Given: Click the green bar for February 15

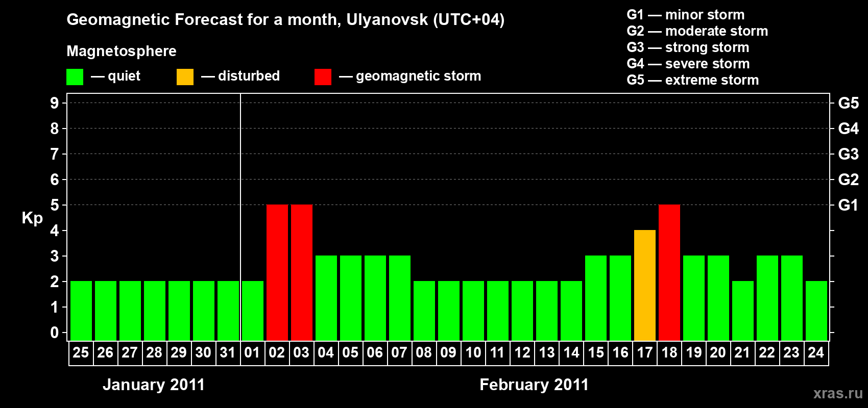Looking at the screenshot, I should tap(596, 298).
